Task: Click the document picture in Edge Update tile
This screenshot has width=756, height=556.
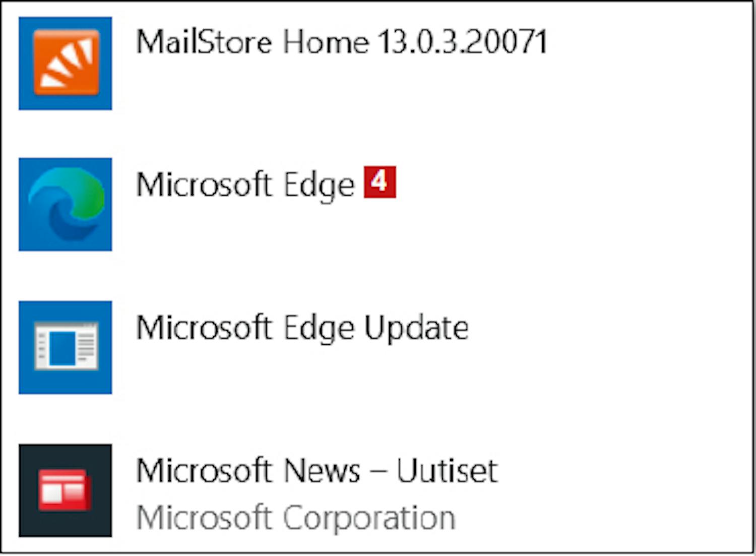Action: (66, 347)
